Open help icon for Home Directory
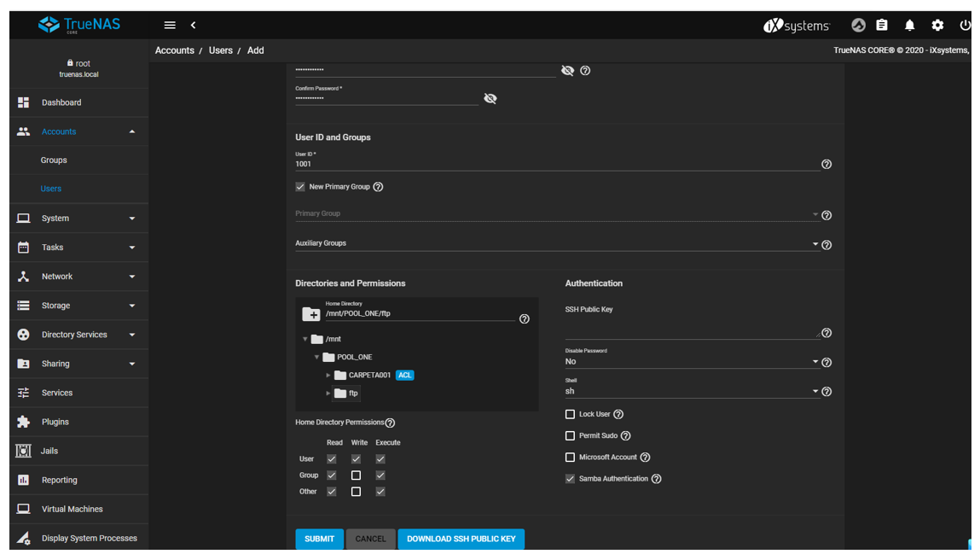Viewport: 980px width, 560px height. [525, 318]
